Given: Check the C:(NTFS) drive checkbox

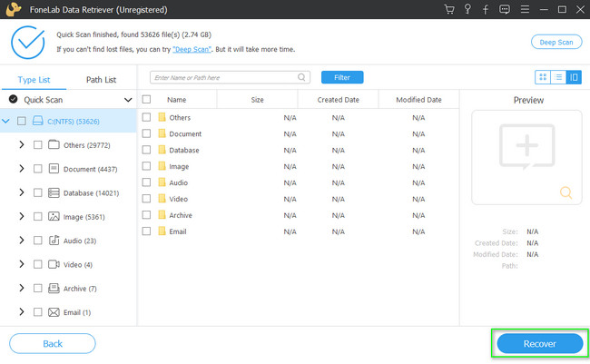Looking at the screenshot, I should coord(22,121).
